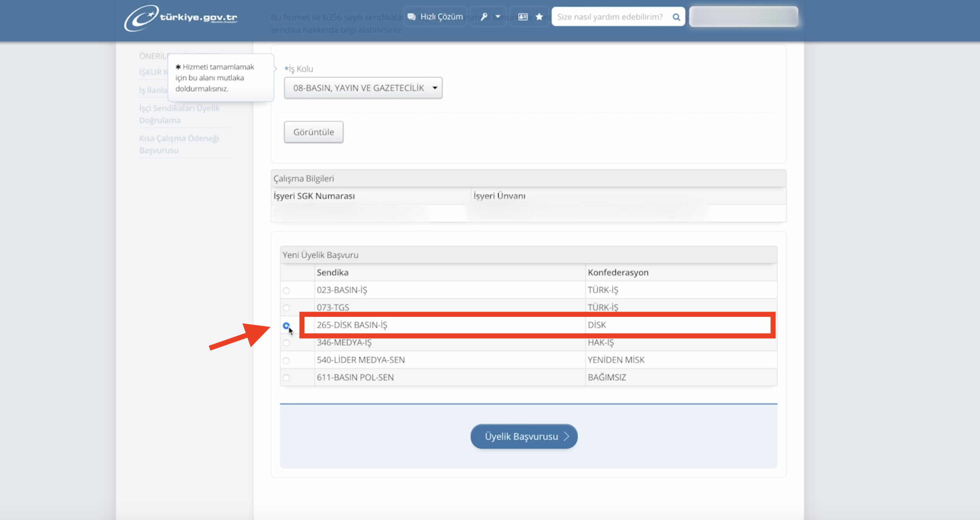Select the 540-LİDER MEDYA-SEN radio button

[x=286, y=360]
